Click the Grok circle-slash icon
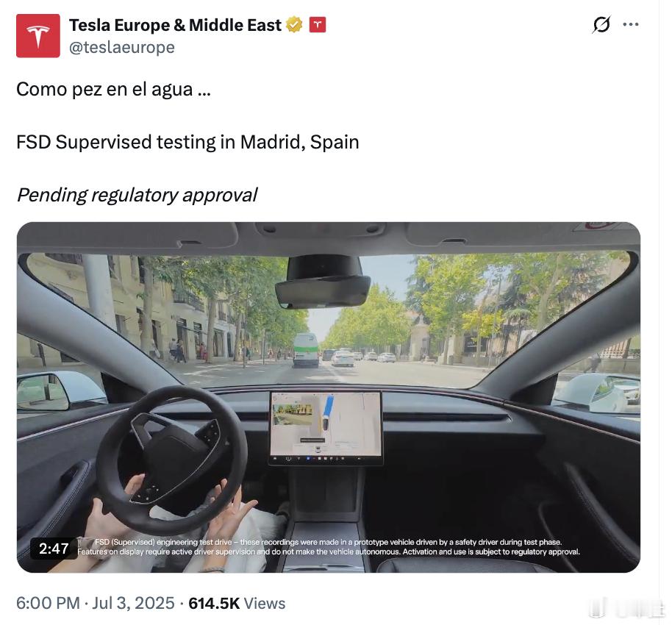Screen dimensions: 672x625 coord(601,24)
